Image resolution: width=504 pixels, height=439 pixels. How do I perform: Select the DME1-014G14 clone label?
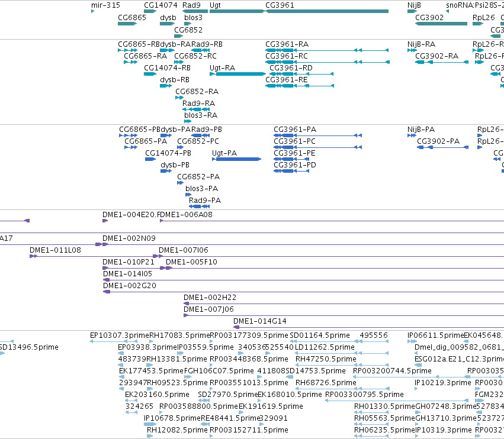(260, 321)
